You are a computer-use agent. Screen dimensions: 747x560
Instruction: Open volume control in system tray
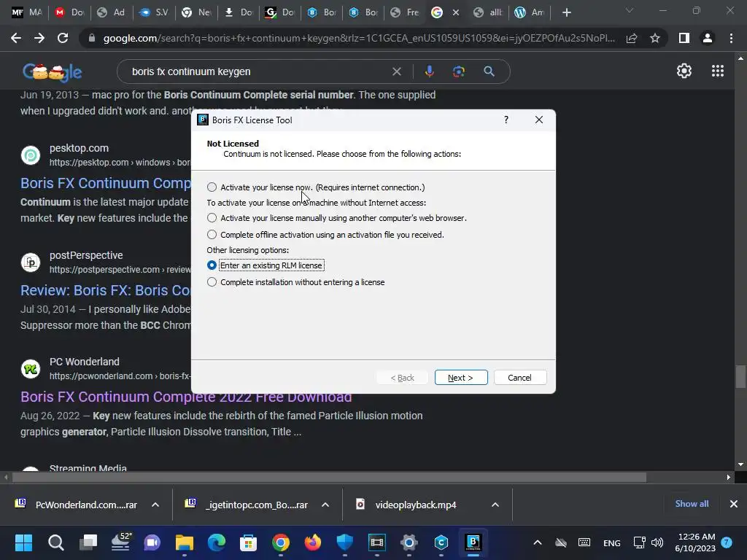click(x=657, y=542)
